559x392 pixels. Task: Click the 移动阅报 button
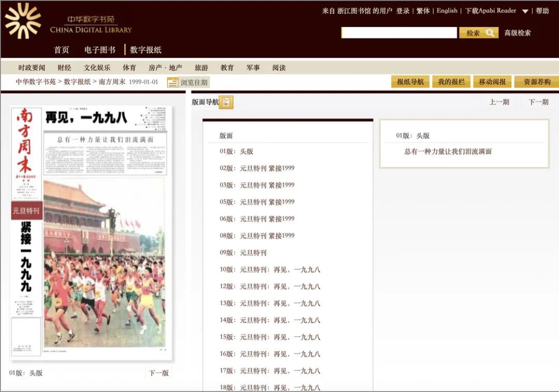pos(492,82)
